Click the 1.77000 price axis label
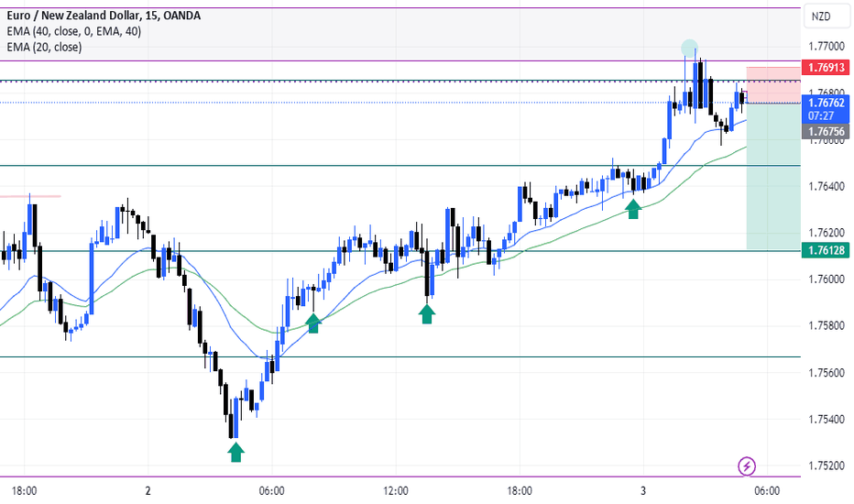 tap(827, 47)
